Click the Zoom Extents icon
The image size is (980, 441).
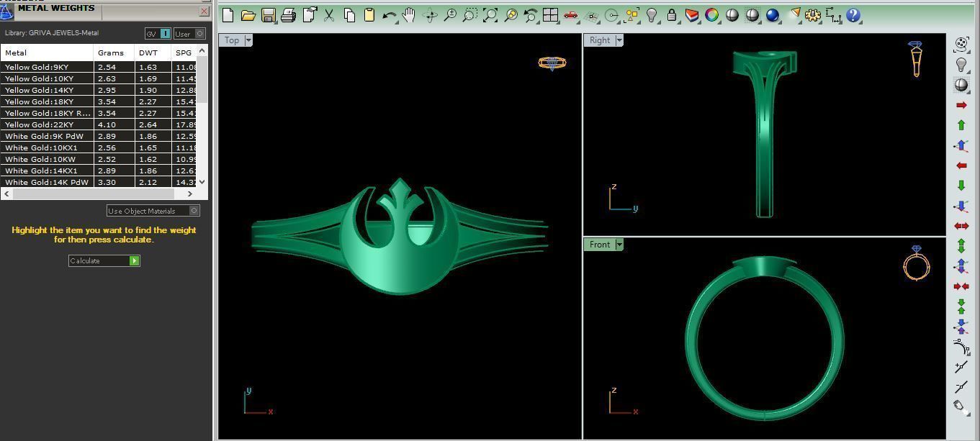pyautogui.click(x=490, y=15)
